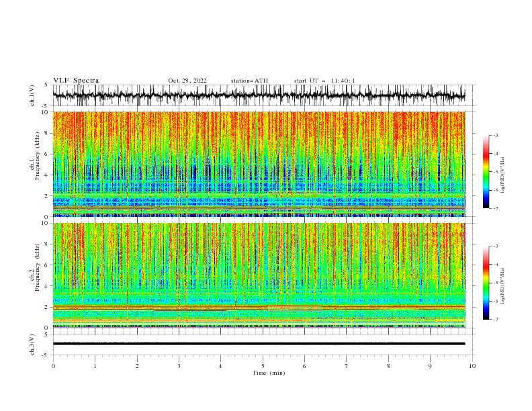Click the 'ch.1(V)' waveform axis label
This screenshot has height=411, width=532.
pos(32,95)
